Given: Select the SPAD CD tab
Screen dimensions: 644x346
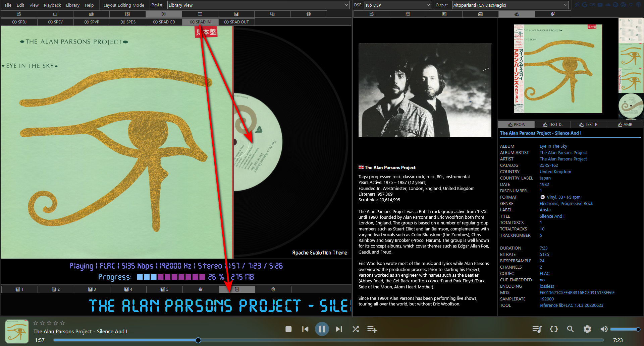Looking at the screenshot, I should 164,22.
